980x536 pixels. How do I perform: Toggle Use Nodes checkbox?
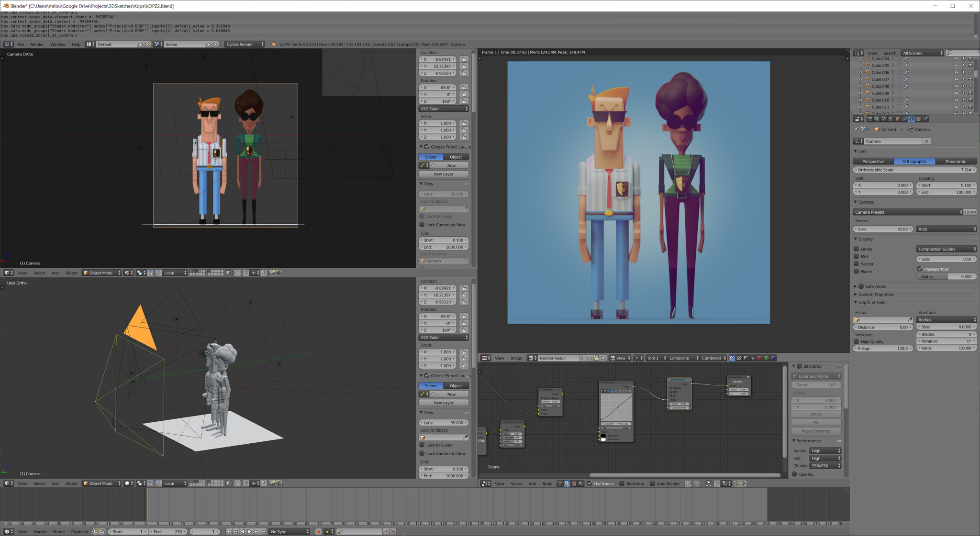(x=590, y=484)
